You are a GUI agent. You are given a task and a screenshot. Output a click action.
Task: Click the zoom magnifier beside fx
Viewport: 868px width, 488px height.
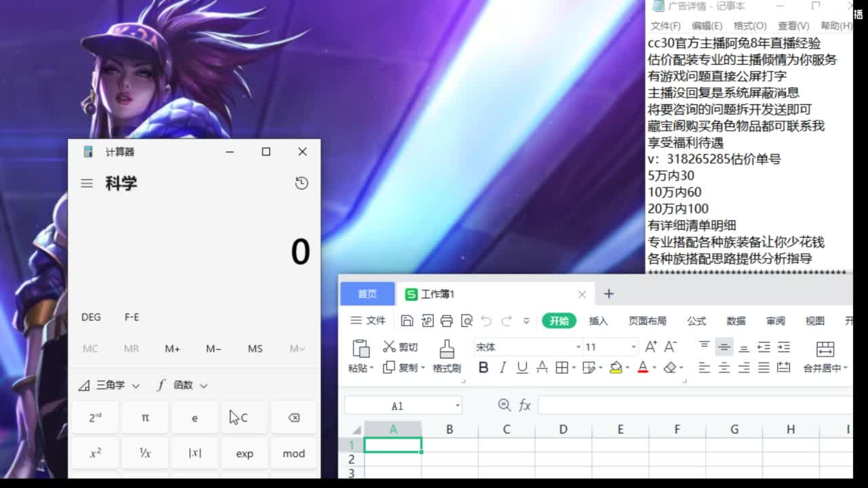click(x=505, y=405)
